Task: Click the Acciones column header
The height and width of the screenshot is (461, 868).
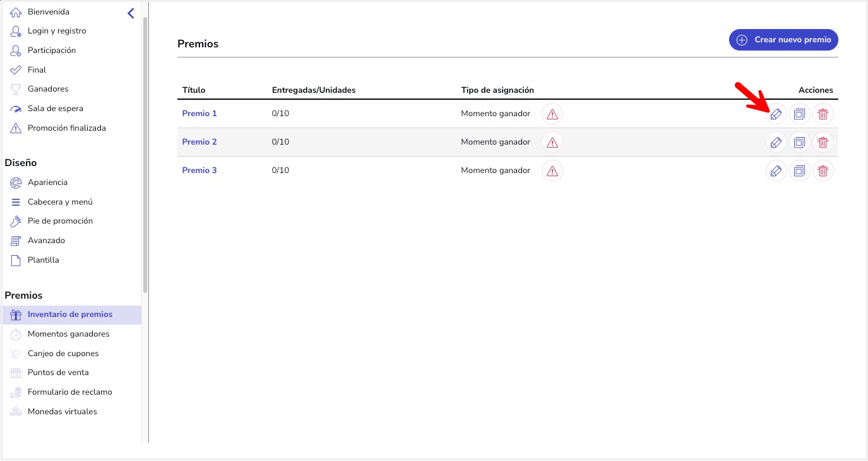Action: tap(816, 90)
